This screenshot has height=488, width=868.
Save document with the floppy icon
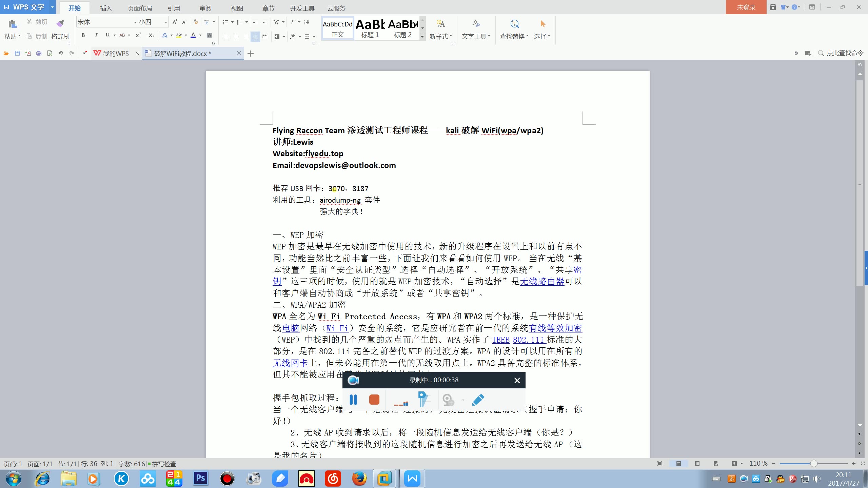[x=17, y=53]
